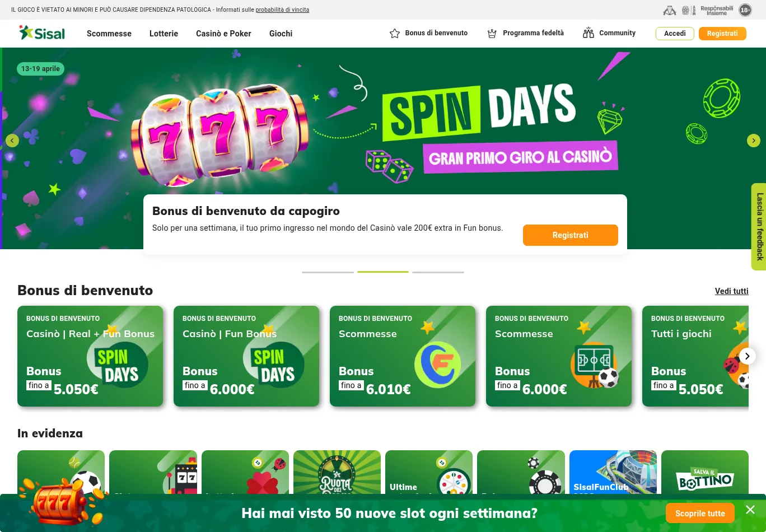This screenshot has width=766, height=532.
Task: Click the crown icon for Programma fedeltà
Action: pyautogui.click(x=492, y=34)
